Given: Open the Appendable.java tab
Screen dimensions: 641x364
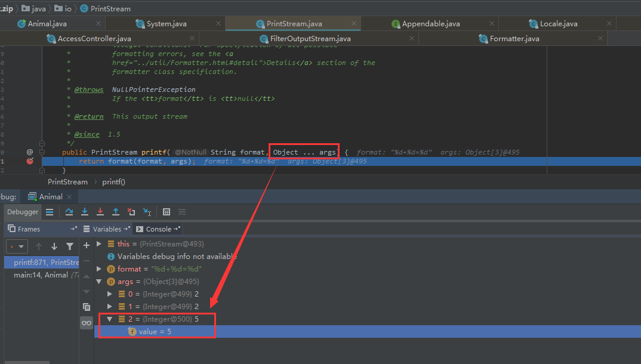Looking at the screenshot, I should (x=430, y=24).
